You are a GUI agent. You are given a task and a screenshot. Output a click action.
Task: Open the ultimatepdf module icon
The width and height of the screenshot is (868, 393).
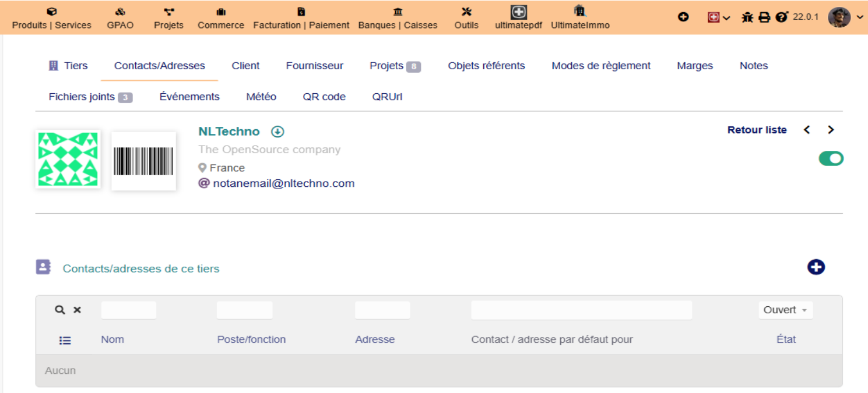point(519,12)
